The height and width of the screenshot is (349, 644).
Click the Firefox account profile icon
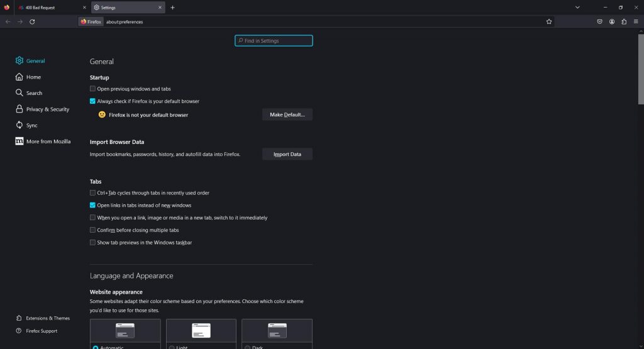612,21
